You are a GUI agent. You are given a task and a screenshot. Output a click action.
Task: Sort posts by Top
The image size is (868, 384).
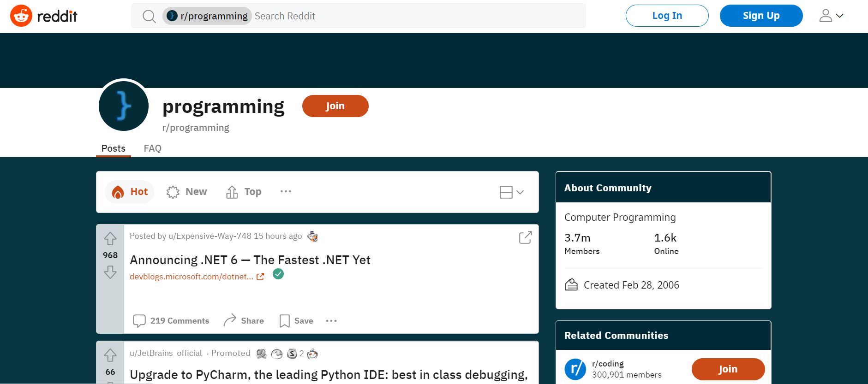click(x=244, y=192)
